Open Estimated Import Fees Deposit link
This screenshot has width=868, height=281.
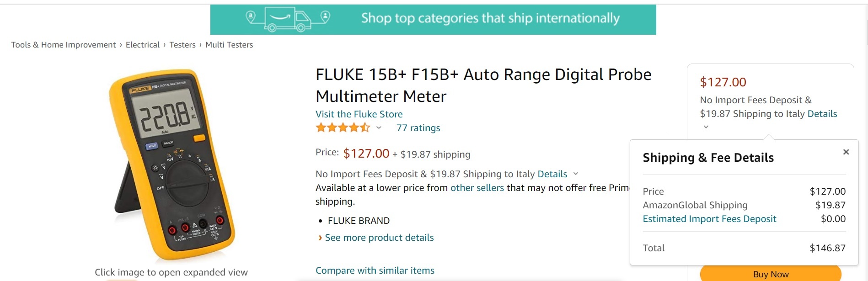click(709, 219)
